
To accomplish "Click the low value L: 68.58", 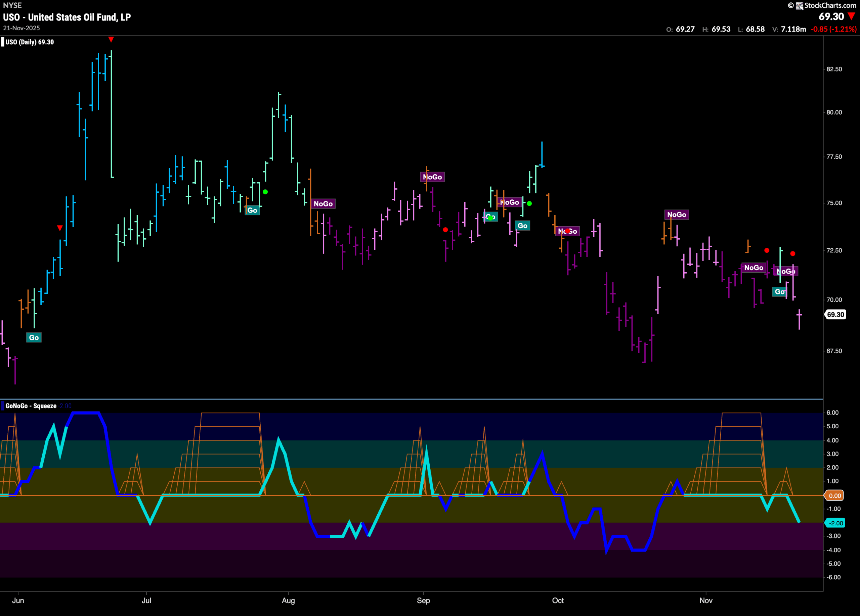I will (751, 29).
